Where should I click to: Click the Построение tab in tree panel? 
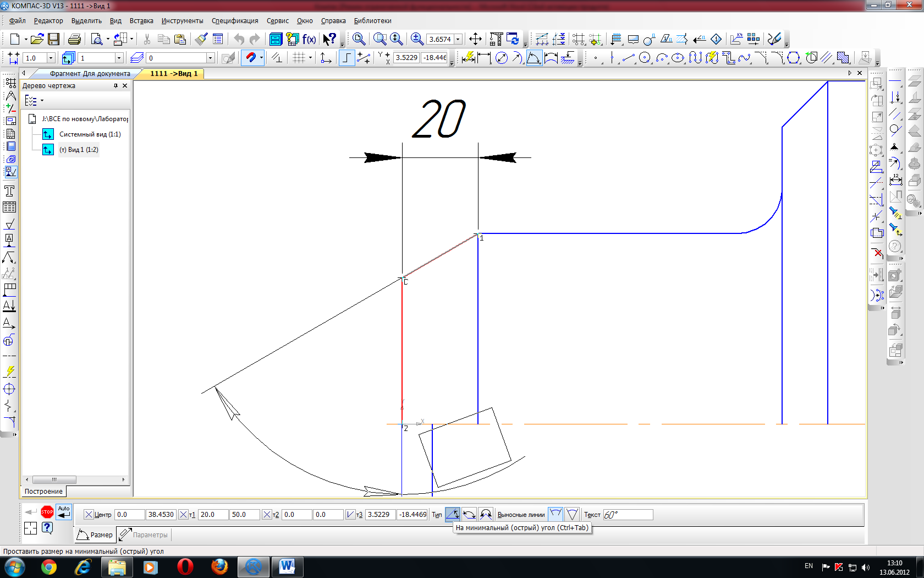[43, 491]
